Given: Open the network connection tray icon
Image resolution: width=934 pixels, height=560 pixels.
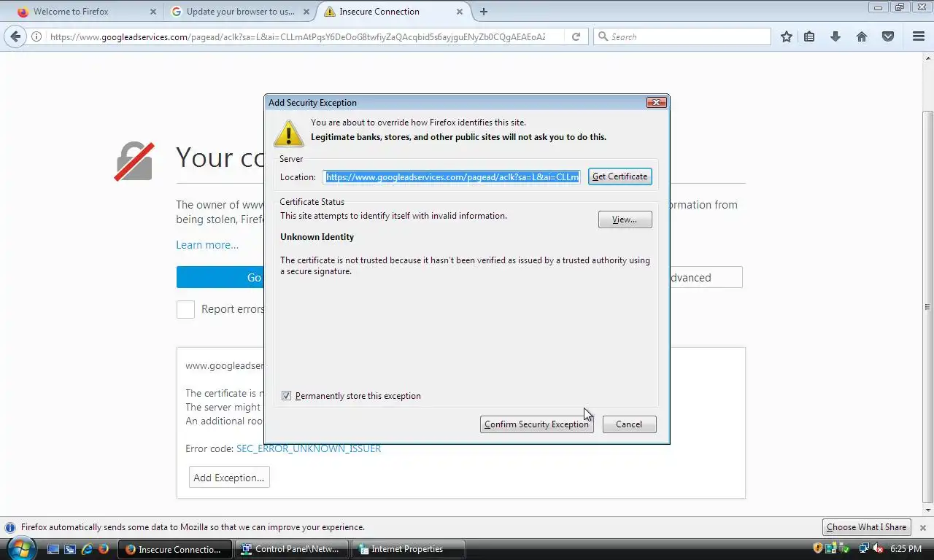Looking at the screenshot, I should [864, 548].
